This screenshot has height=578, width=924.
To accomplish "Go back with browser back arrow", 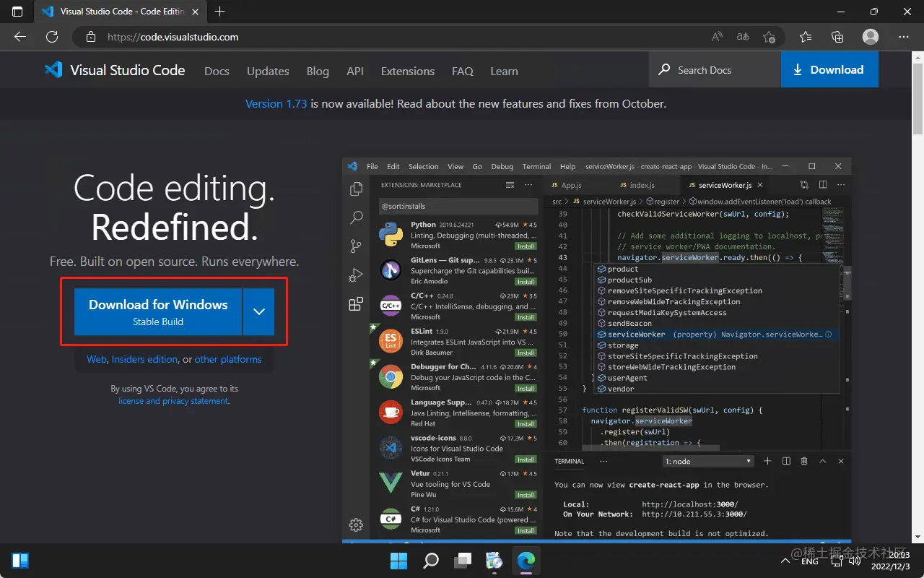I will (x=20, y=37).
